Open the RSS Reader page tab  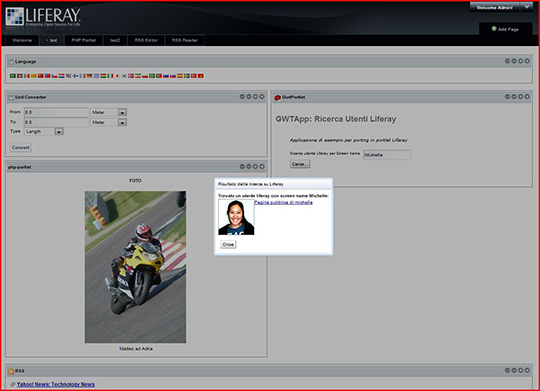(x=185, y=40)
